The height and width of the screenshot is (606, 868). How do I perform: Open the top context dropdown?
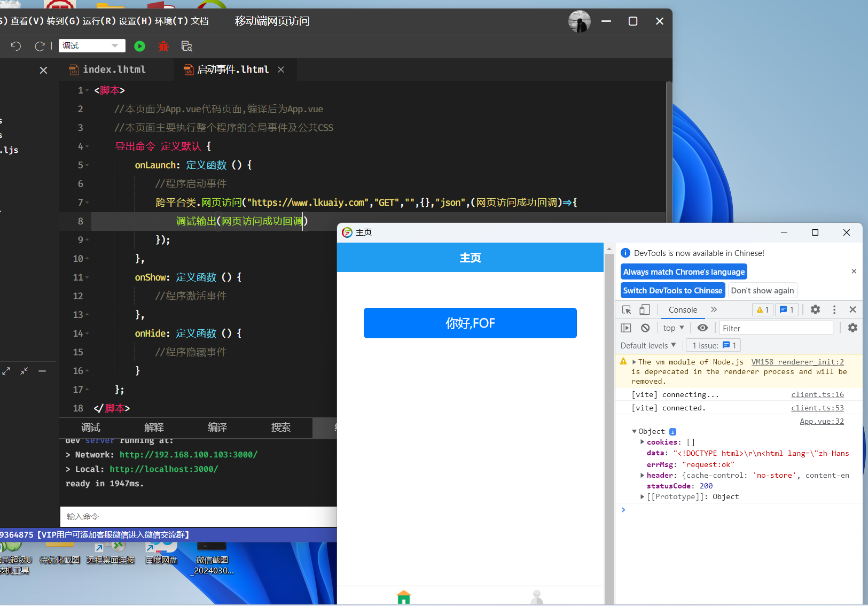pyautogui.click(x=673, y=328)
